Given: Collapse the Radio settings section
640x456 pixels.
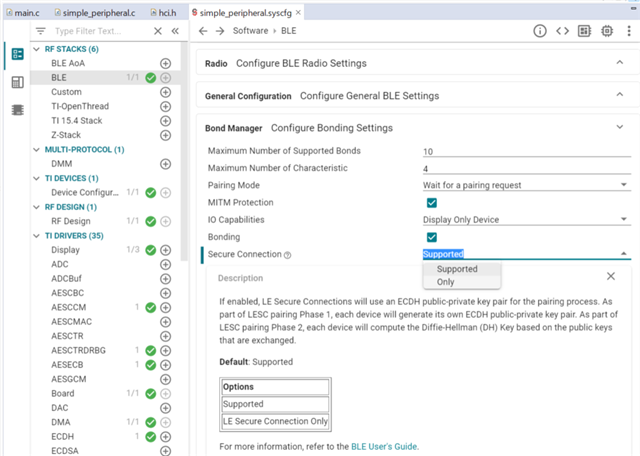Looking at the screenshot, I should tap(620, 63).
